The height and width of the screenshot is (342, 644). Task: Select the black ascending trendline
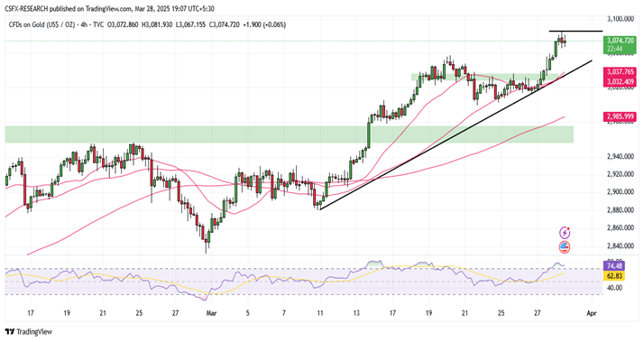tap(455, 134)
